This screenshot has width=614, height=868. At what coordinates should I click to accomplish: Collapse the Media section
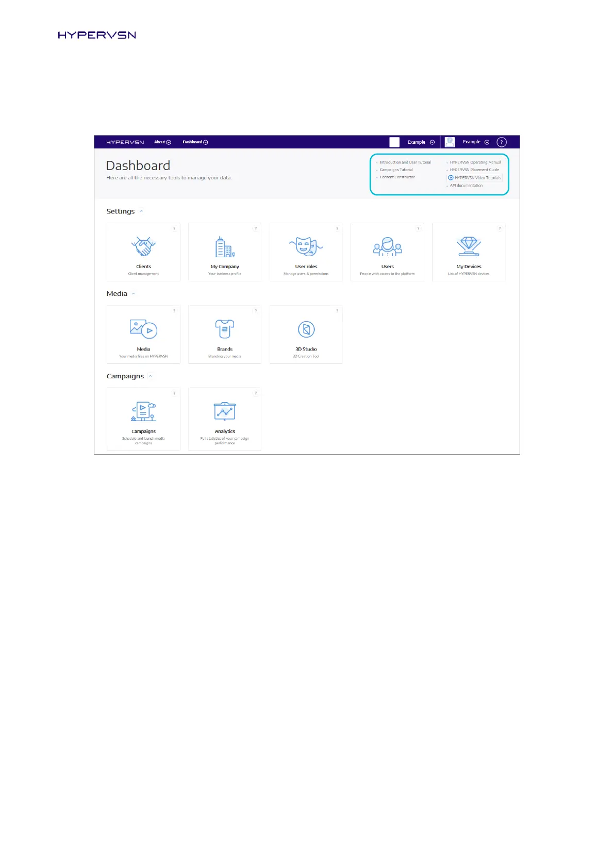click(134, 294)
